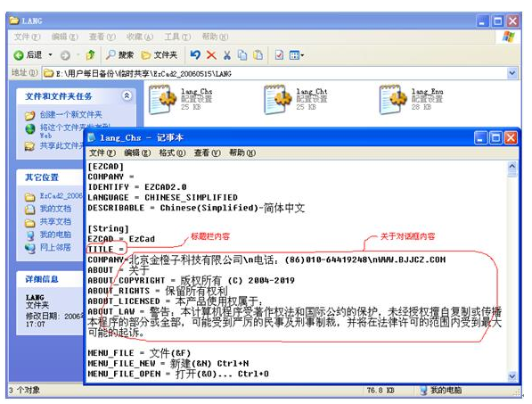Image resolution: width=532 pixels, height=404 pixels.
Task: Click Notepad scrollbar down arrow
Action: tap(512, 375)
